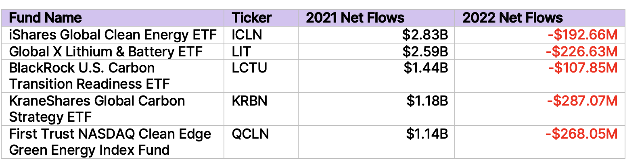Select the KRBN ticker cell

click(249, 101)
